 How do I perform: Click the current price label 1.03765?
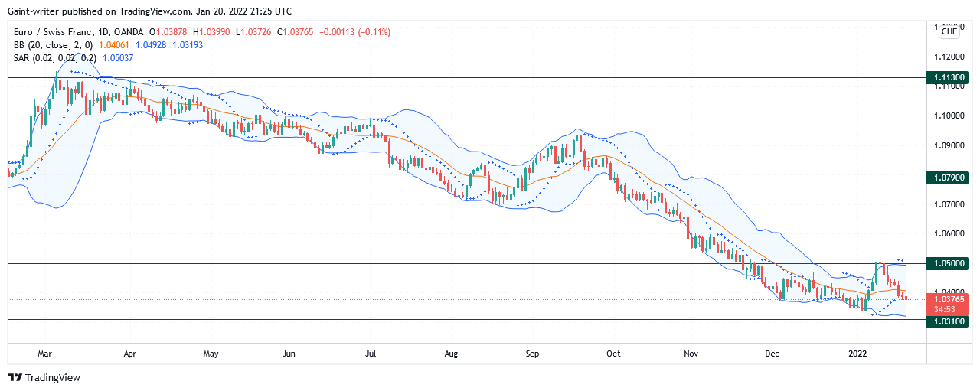pos(949,299)
